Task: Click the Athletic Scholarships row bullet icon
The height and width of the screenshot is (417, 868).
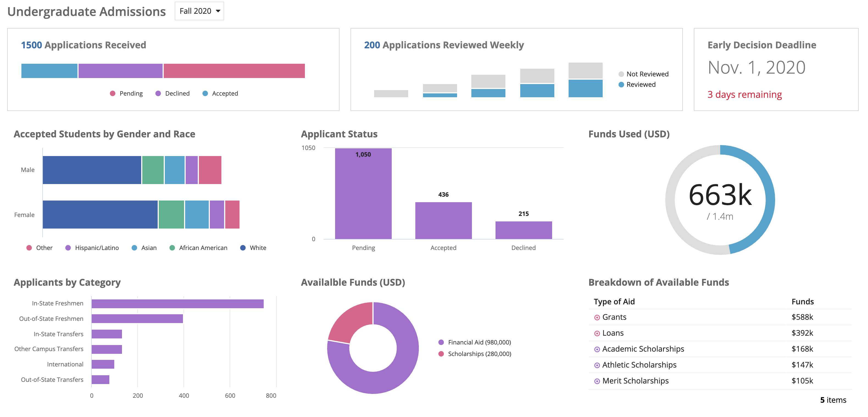Action: pyautogui.click(x=597, y=365)
